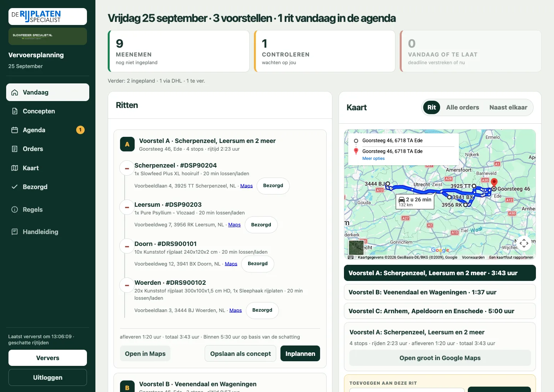The image size is (554, 392).
Task: Click the 3925 TT stop marker on map
Action: 474,186
